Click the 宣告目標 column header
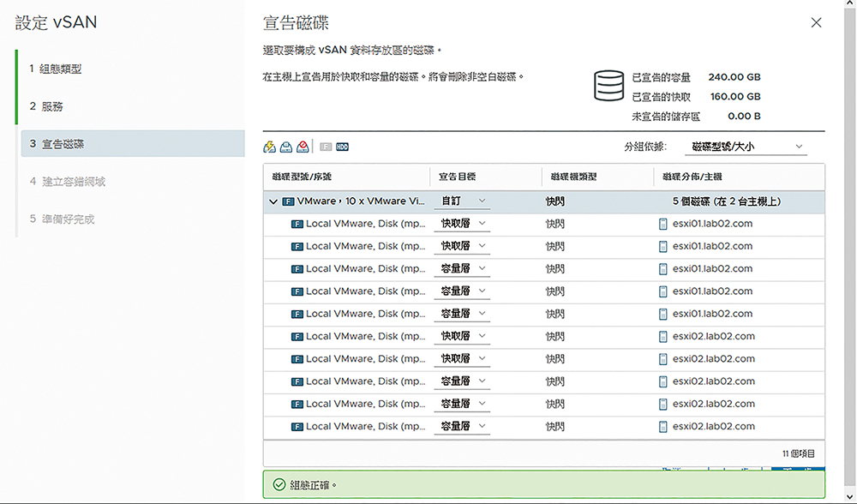This screenshot has height=504, width=857. pyautogui.click(x=457, y=177)
